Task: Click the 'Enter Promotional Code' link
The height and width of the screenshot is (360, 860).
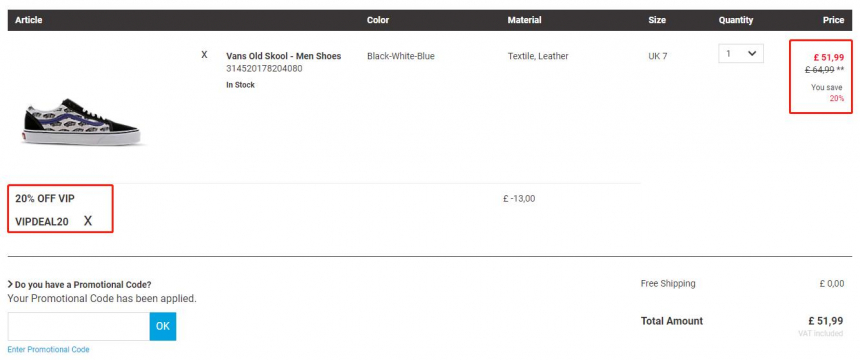Action: tap(48, 350)
